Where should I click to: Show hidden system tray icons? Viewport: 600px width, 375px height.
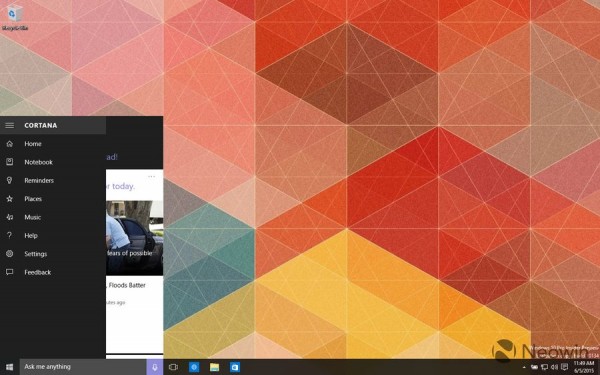[524, 367]
